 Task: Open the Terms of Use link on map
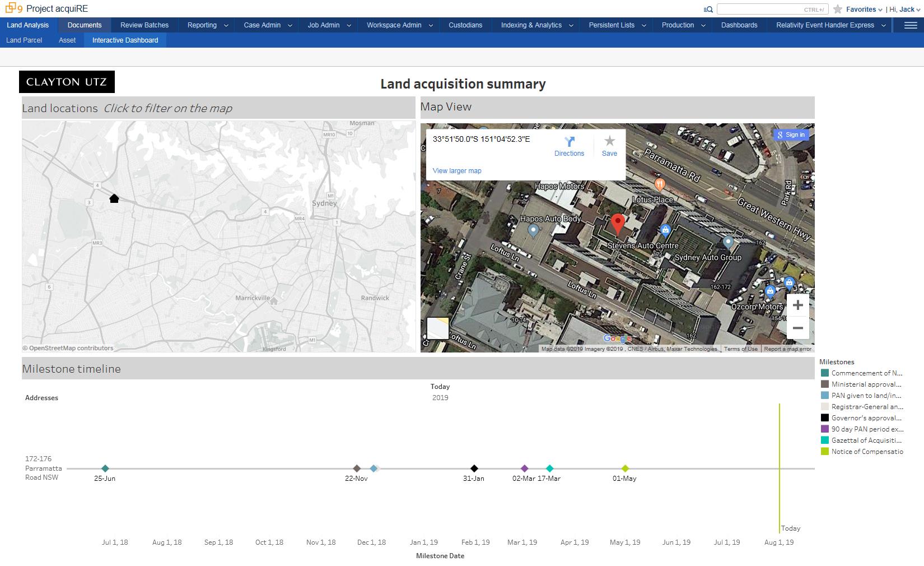pyautogui.click(x=740, y=349)
